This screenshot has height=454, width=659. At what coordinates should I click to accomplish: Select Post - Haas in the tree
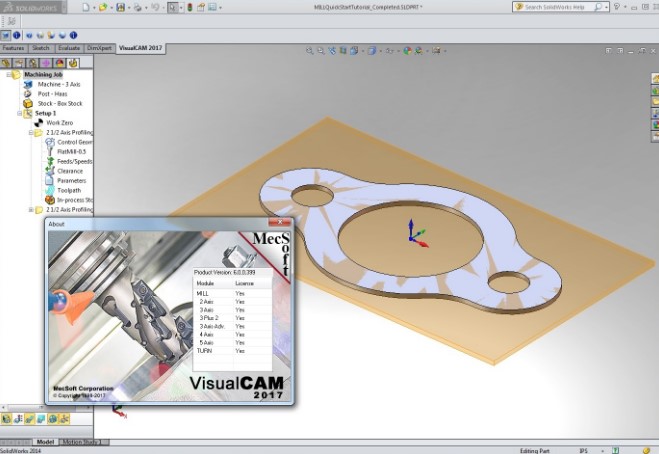[53, 94]
